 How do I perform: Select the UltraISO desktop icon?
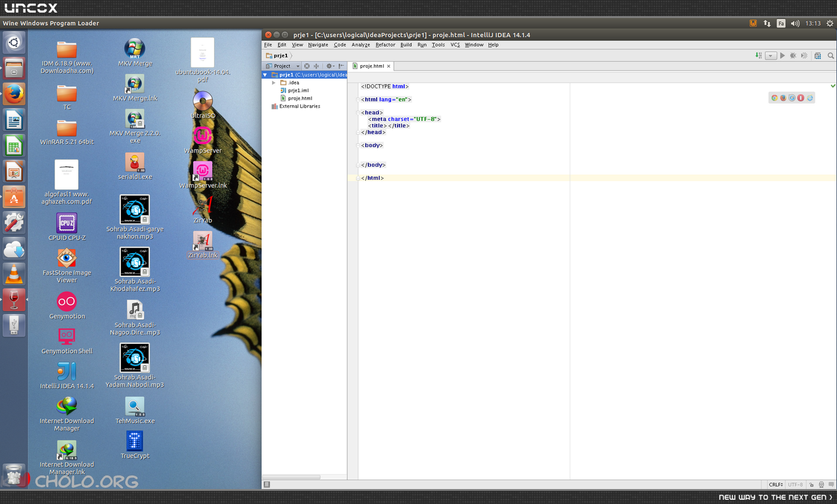click(203, 105)
